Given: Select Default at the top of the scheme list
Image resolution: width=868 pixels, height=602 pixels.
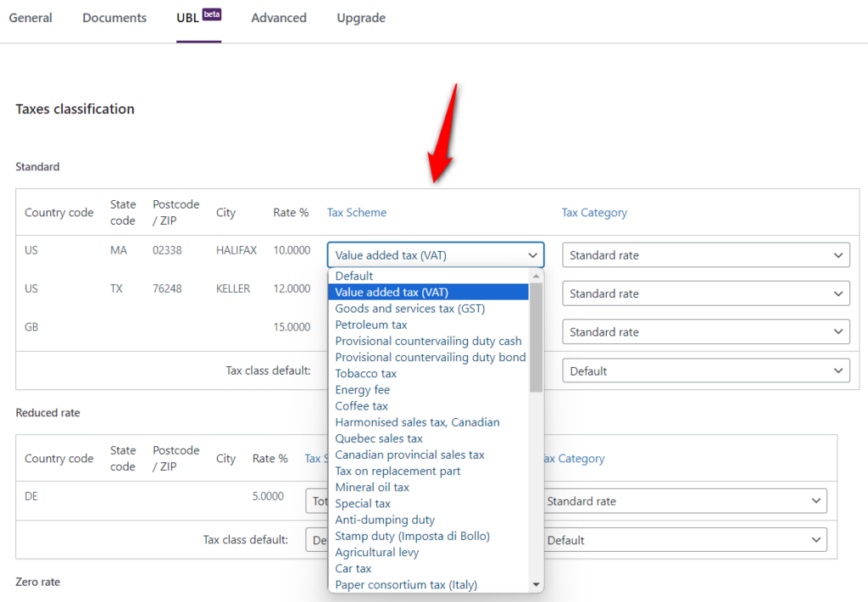Looking at the screenshot, I should [x=353, y=276].
